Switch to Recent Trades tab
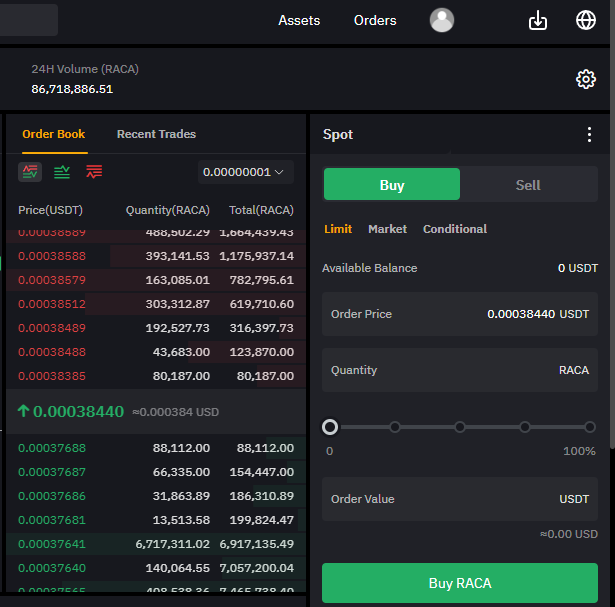 pyautogui.click(x=156, y=134)
